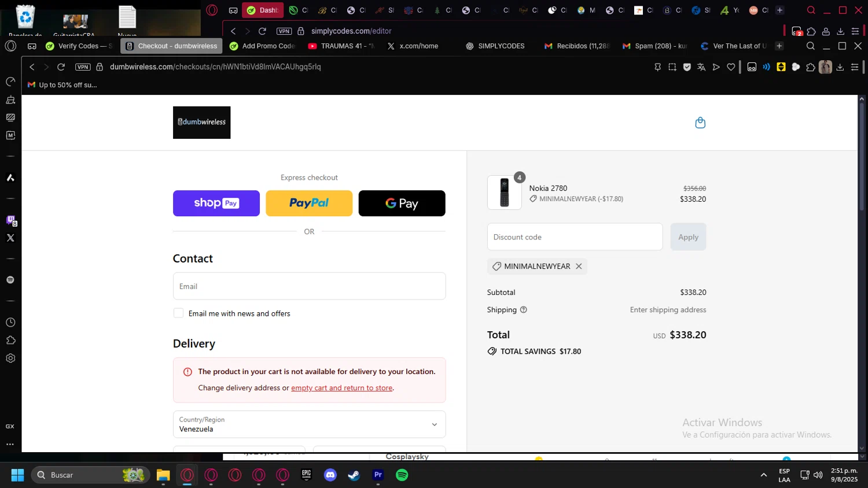Click the Nokia 2780 product thumbnail
The height and width of the screenshot is (488, 868).
(504, 193)
